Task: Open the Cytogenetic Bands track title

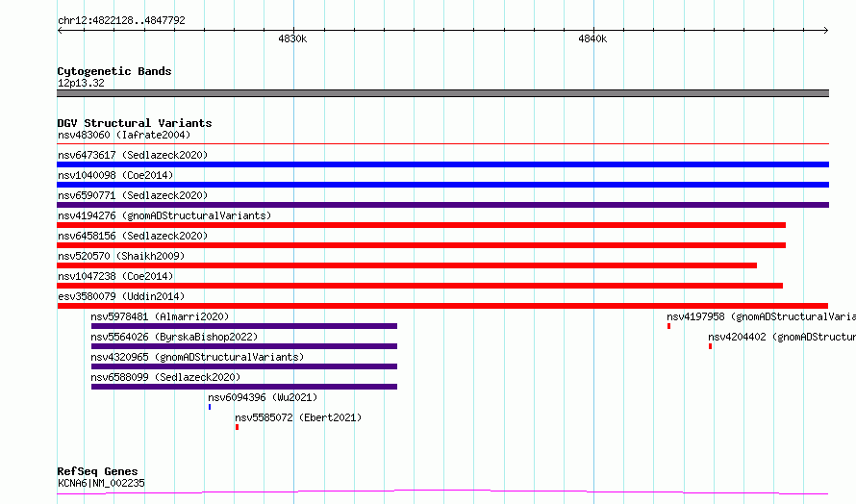Action: 114,71
